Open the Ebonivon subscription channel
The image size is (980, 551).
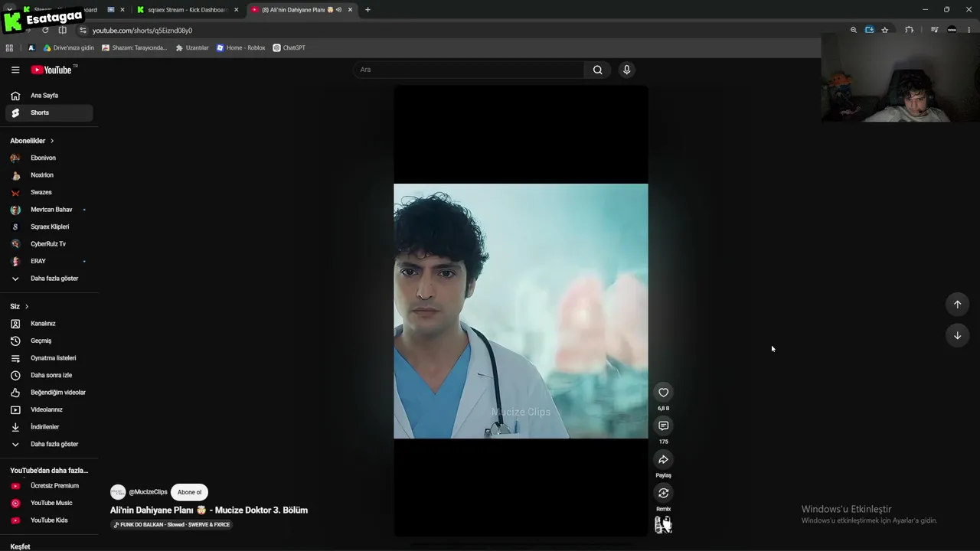point(49,158)
